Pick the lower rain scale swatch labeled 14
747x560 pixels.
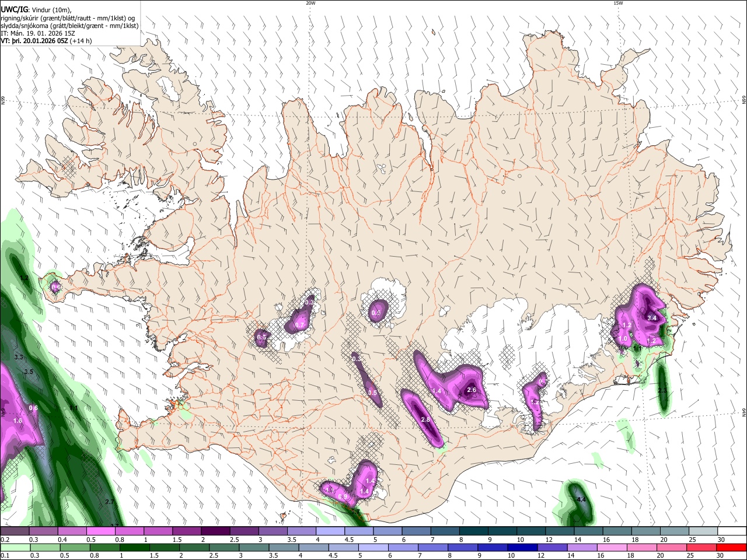tap(582, 547)
